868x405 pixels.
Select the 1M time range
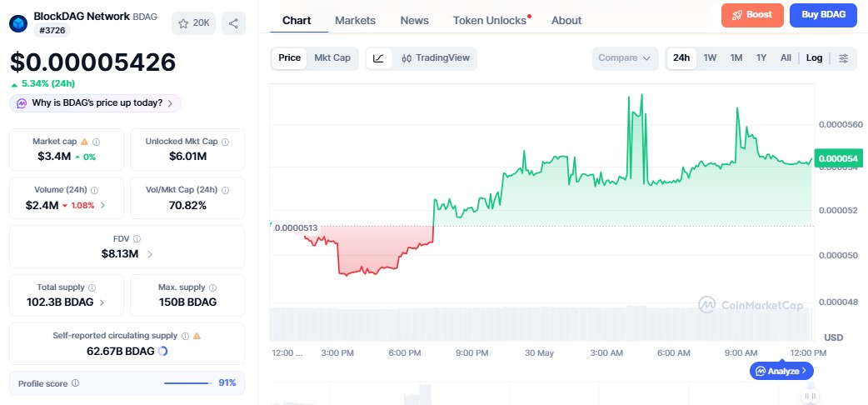pyautogui.click(x=736, y=58)
